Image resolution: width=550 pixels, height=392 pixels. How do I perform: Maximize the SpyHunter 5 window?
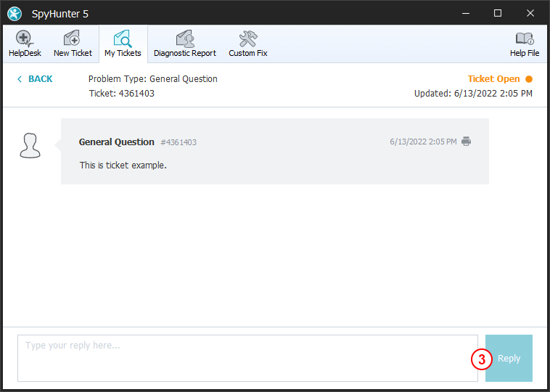point(497,13)
